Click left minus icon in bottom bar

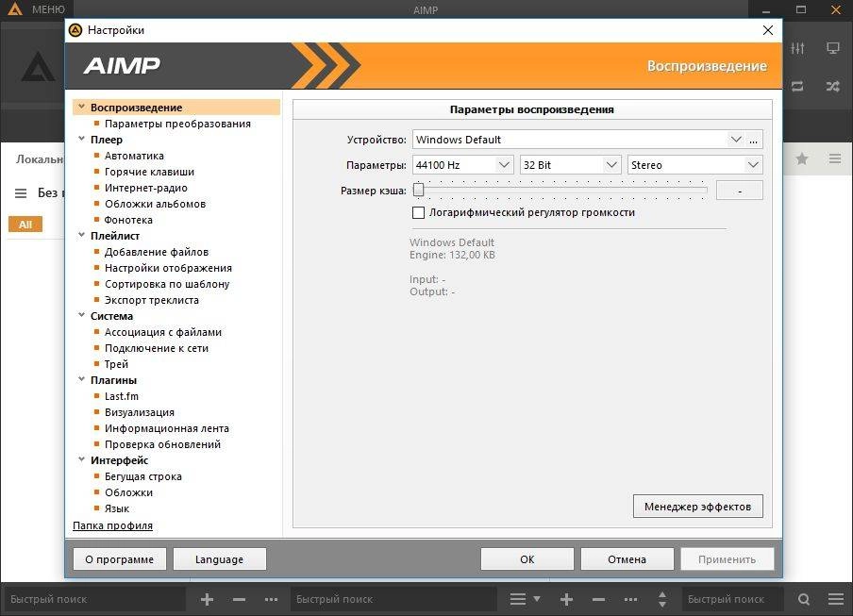point(240,600)
